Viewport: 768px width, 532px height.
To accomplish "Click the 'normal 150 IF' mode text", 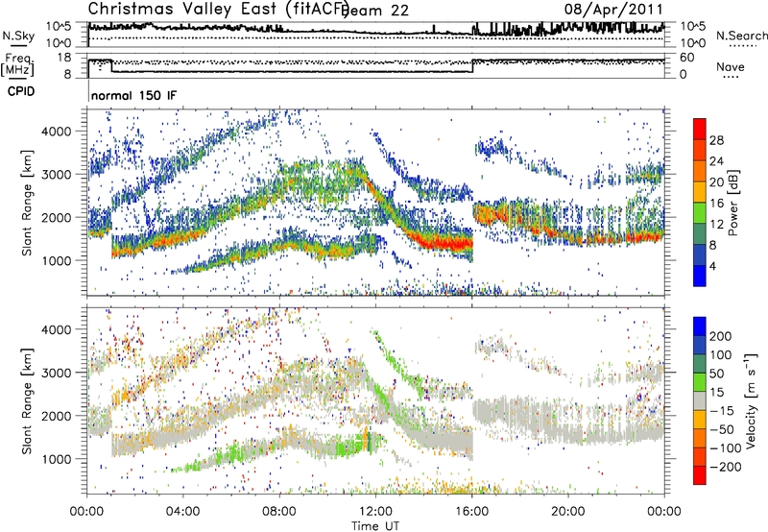I will coord(133,95).
